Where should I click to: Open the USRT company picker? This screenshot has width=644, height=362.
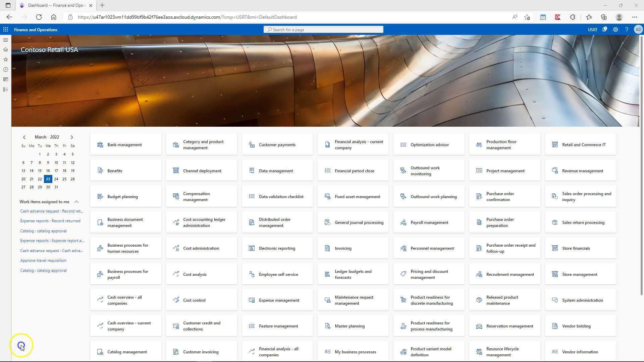[x=592, y=29]
